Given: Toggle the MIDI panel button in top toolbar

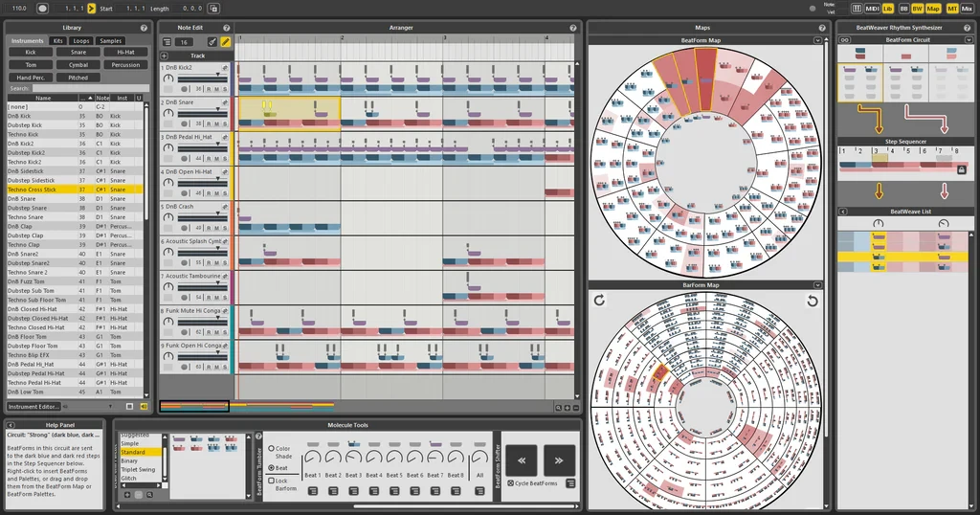Looking at the screenshot, I should click(x=872, y=9).
